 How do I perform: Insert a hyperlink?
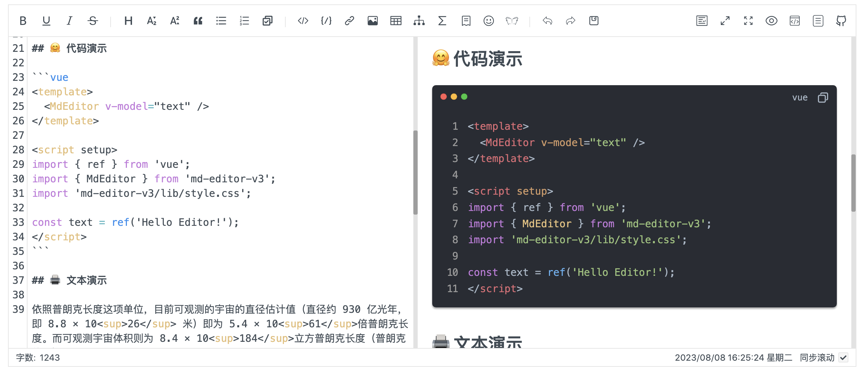click(x=350, y=21)
